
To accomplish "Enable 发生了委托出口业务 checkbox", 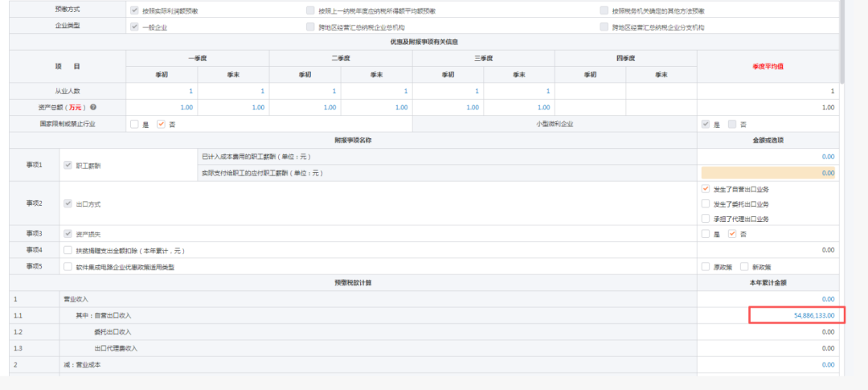I will click(706, 204).
